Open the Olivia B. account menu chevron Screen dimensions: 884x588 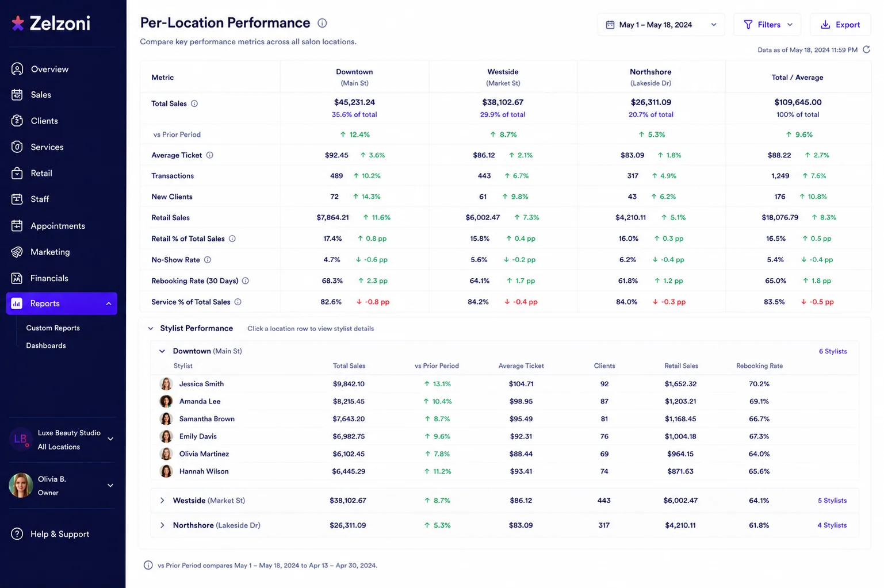click(x=110, y=486)
